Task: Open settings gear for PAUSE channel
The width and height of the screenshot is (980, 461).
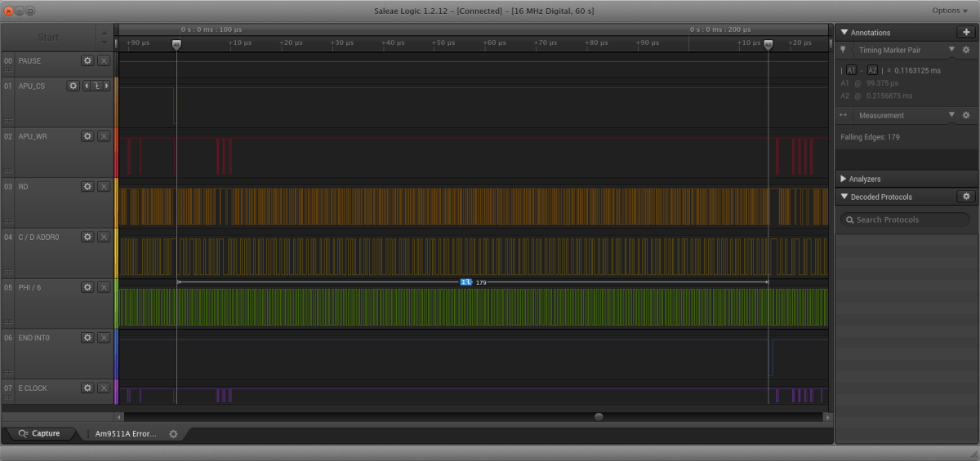Action: pos(87,60)
